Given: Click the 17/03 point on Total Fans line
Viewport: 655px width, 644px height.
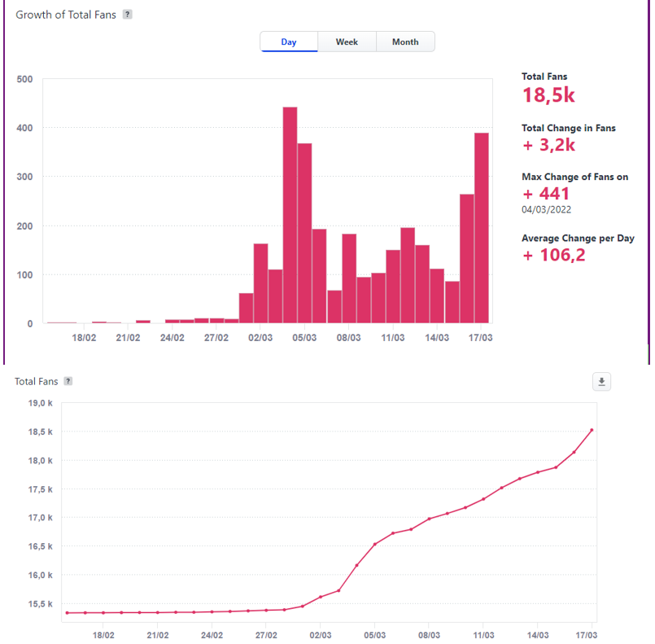Looking at the screenshot, I should tap(592, 430).
